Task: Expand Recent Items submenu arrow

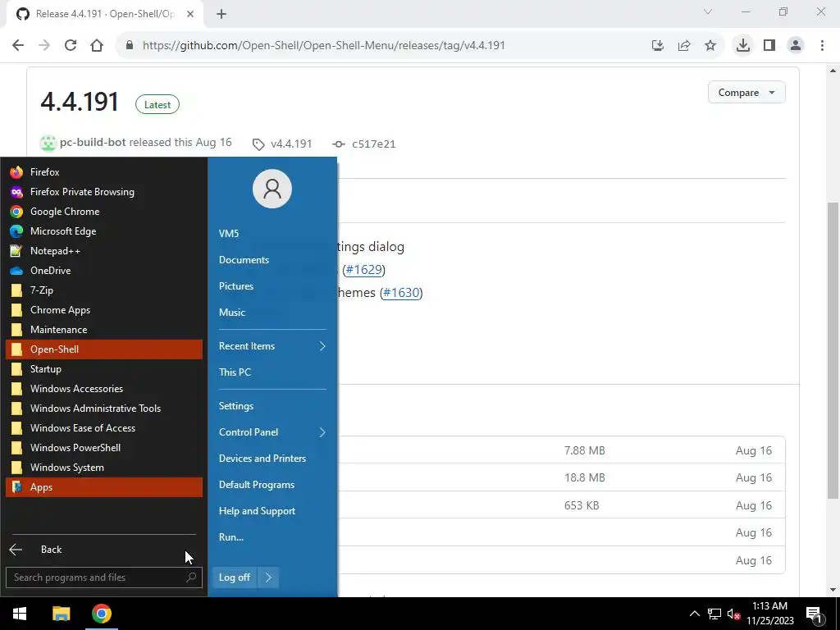Action: click(322, 346)
